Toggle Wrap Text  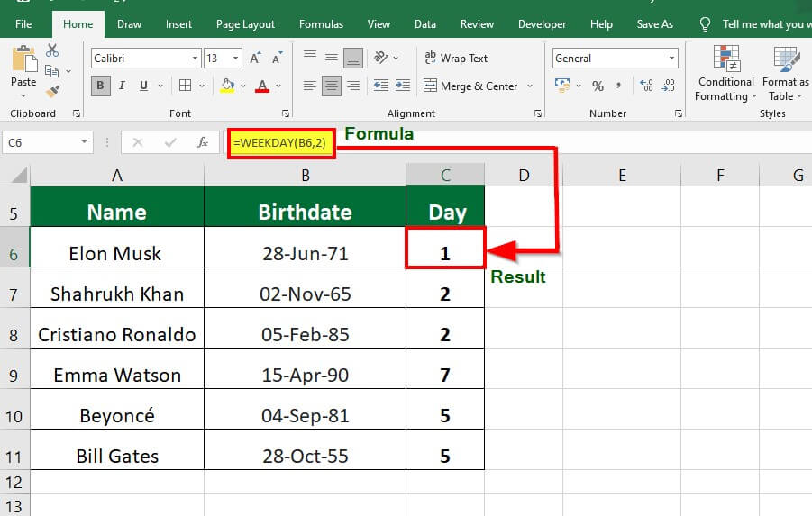(x=456, y=58)
